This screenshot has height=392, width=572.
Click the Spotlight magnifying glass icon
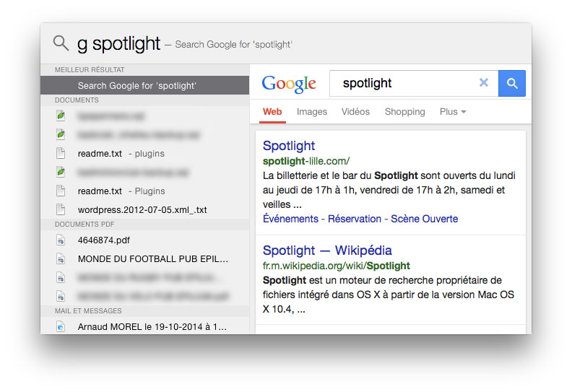click(x=61, y=43)
